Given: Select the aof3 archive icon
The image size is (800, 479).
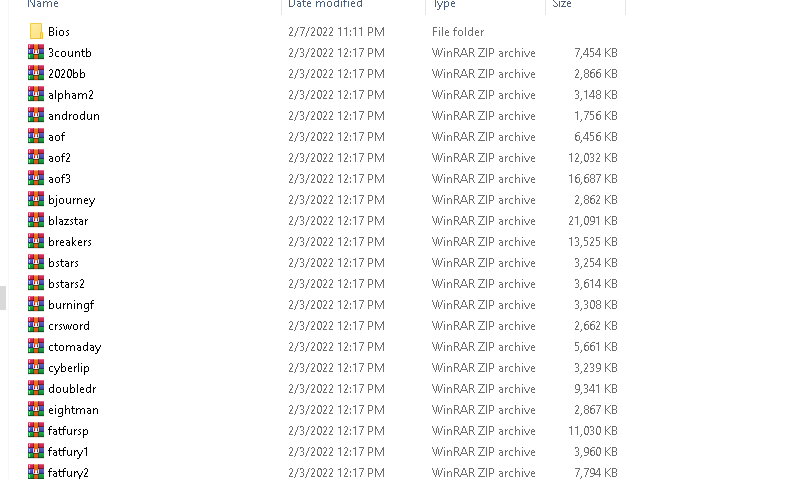Looking at the screenshot, I should tap(36, 179).
